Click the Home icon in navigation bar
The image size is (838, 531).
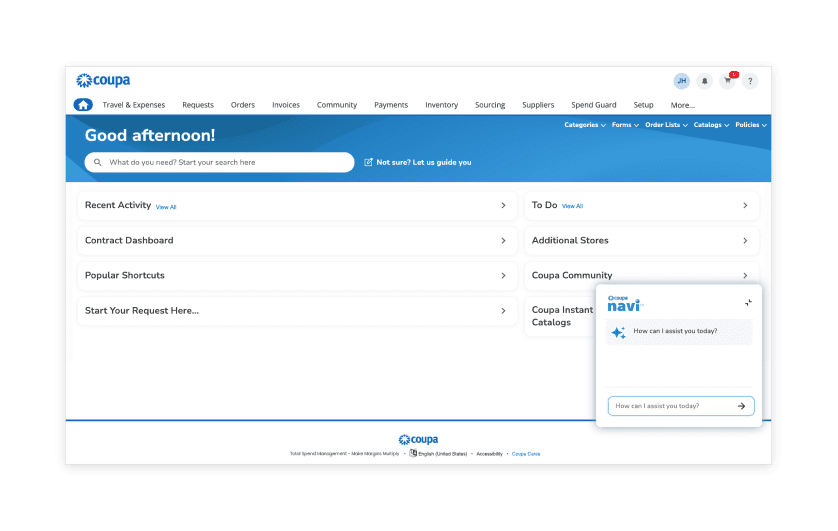83,104
